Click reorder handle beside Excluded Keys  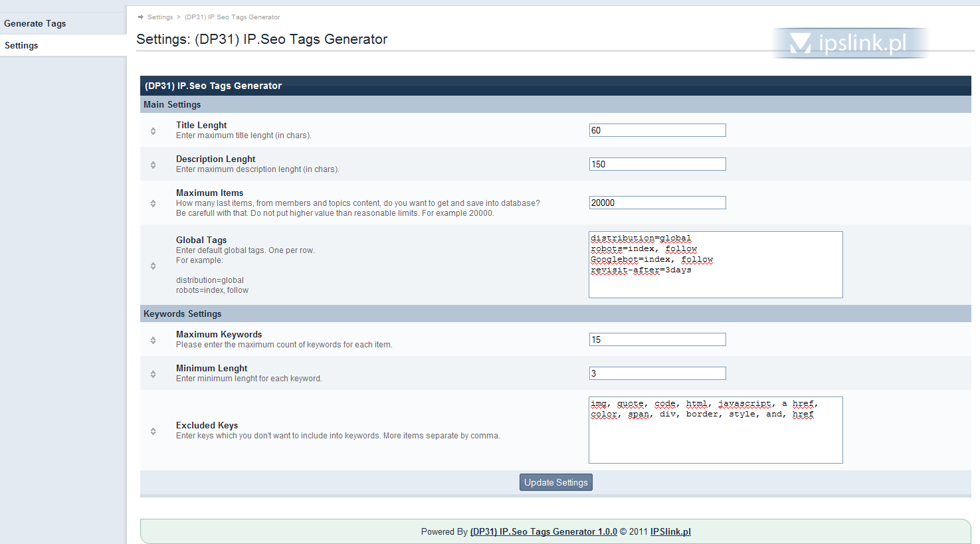click(153, 431)
